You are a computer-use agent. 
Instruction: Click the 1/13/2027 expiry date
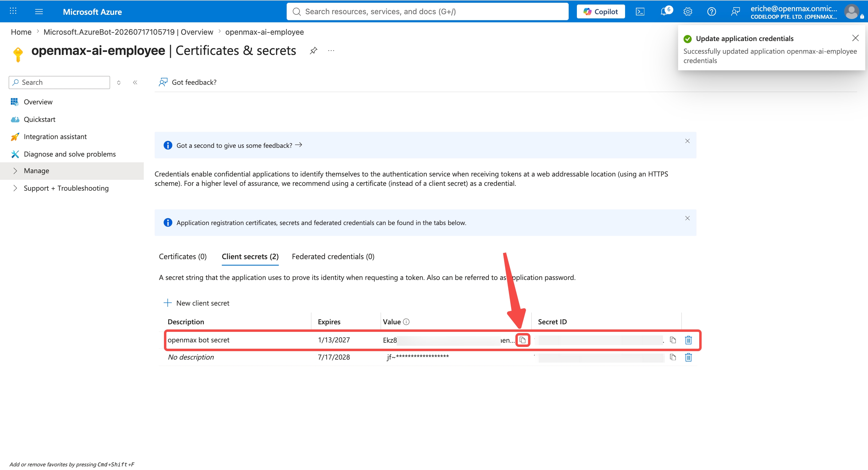point(334,340)
